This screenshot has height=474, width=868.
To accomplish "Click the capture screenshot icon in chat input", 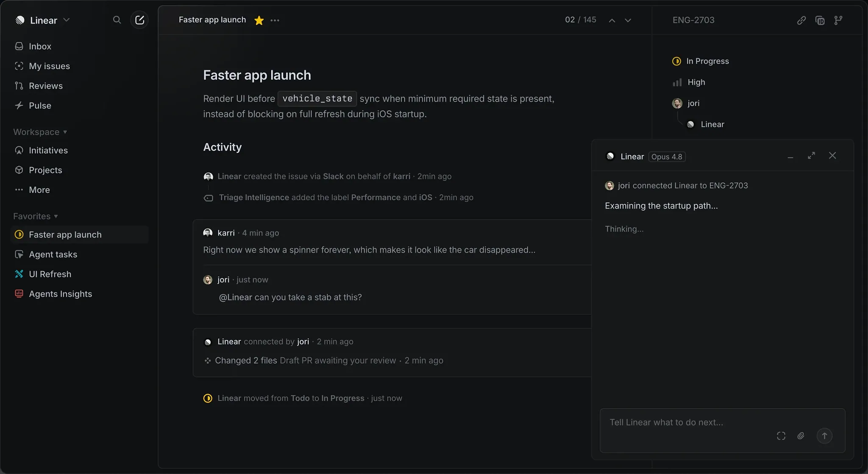I will 781,436.
